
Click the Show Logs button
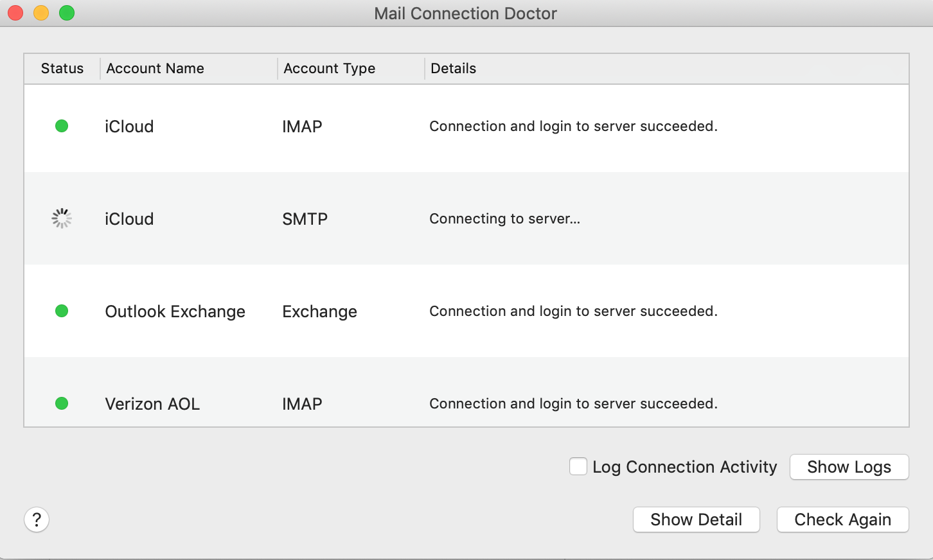849,467
